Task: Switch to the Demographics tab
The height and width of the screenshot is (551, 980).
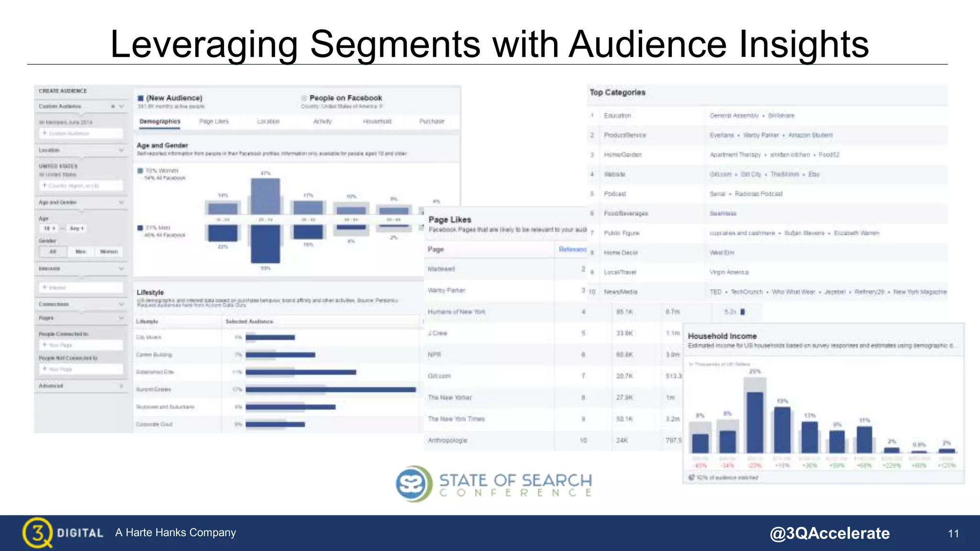Action: [x=160, y=121]
